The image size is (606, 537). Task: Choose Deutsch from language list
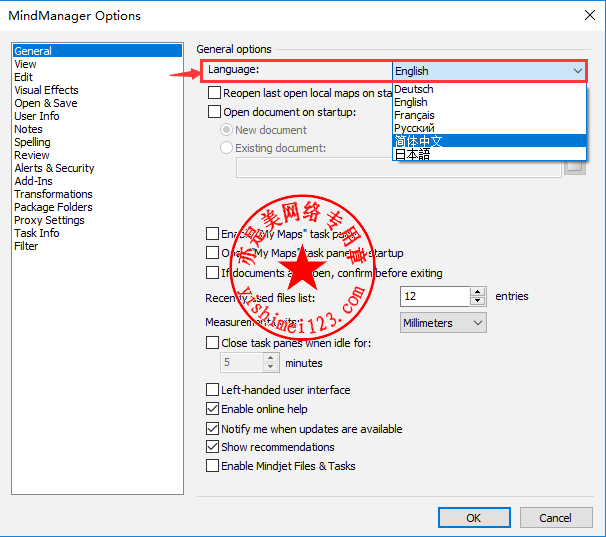tap(489, 89)
